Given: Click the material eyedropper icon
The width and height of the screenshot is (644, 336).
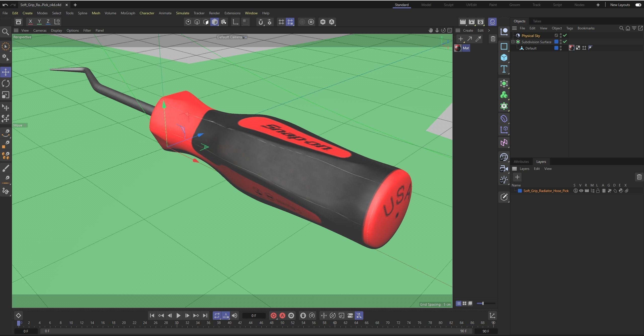Looking at the screenshot, I should (x=478, y=39).
